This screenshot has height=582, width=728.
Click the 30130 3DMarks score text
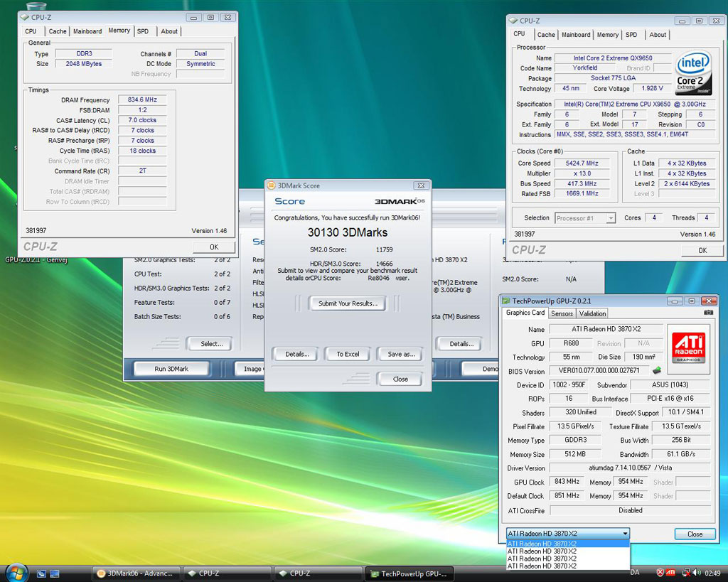coord(347,232)
